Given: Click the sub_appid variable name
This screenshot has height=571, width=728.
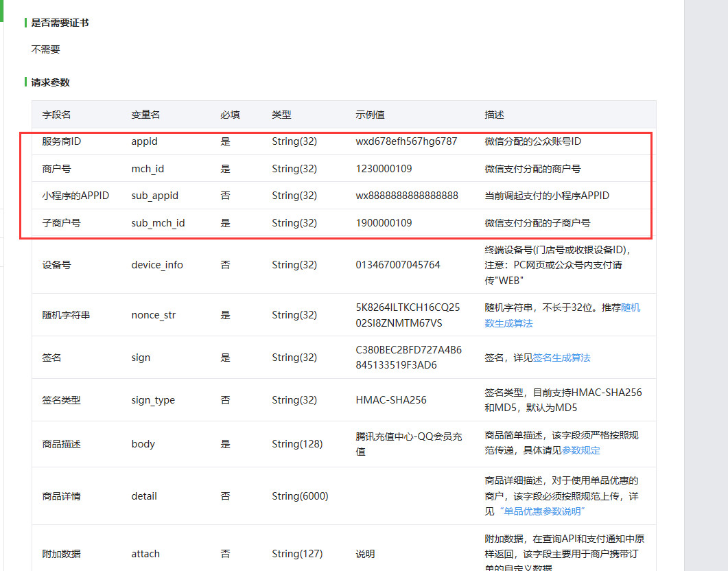Looking at the screenshot, I should (154, 196).
